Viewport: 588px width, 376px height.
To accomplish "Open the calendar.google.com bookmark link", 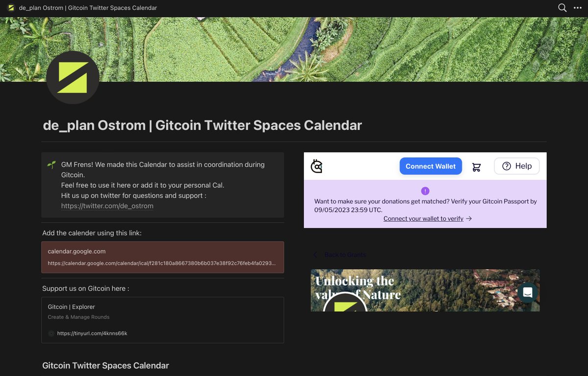I will 163,257.
